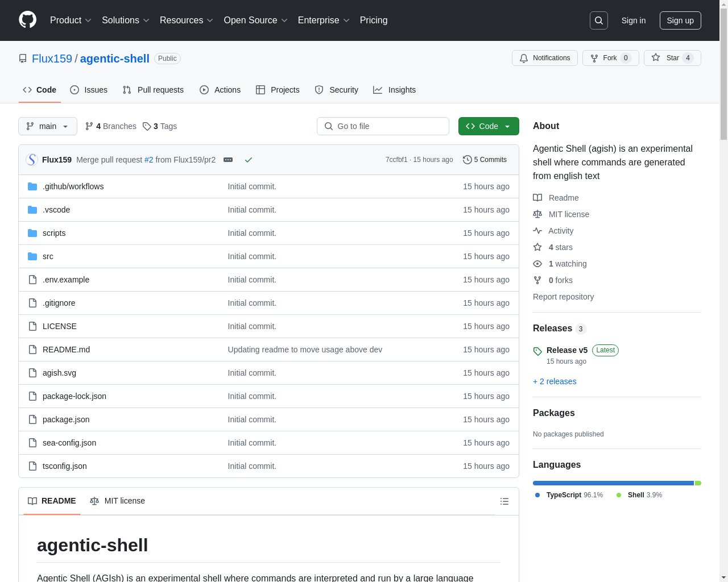Viewport: 728px width, 582px height.
Task: Click the stars icon in About
Action: tap(537, 247)
